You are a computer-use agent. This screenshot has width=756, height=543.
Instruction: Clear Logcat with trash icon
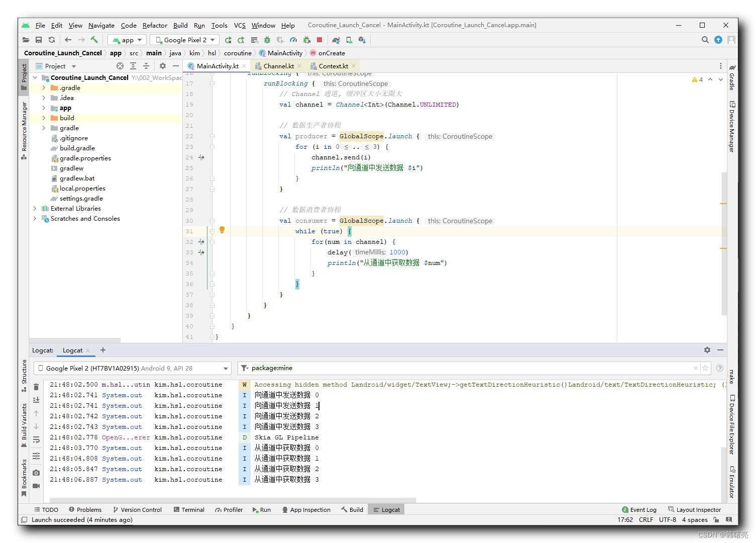tap(36, 387)
